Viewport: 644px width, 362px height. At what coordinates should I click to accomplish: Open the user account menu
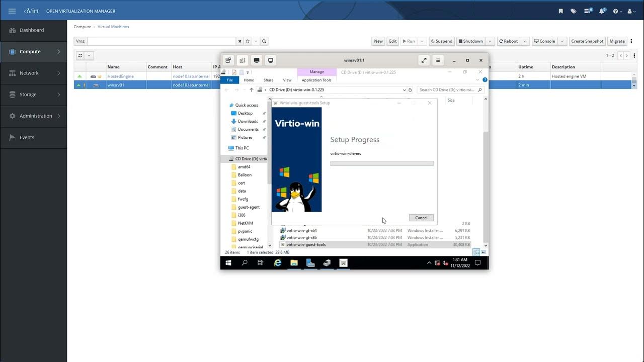pyautogui.click(x=631, y=11)
